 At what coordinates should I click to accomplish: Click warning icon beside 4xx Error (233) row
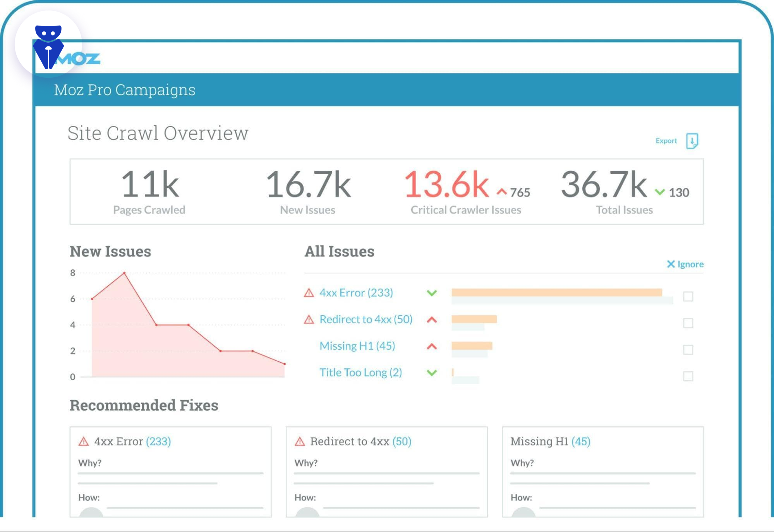click(309, 293)
